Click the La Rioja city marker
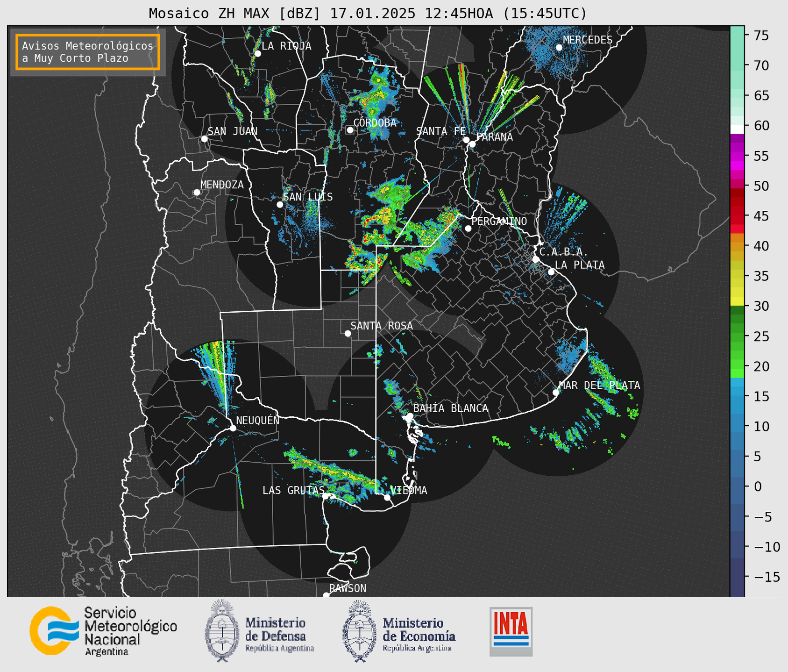 [x=258, y=54]
